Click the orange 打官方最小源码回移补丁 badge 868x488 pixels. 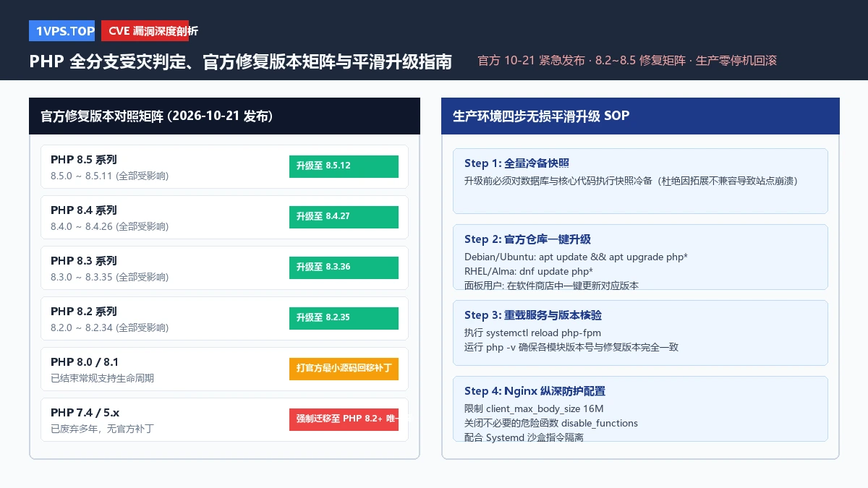coord(344,369)
